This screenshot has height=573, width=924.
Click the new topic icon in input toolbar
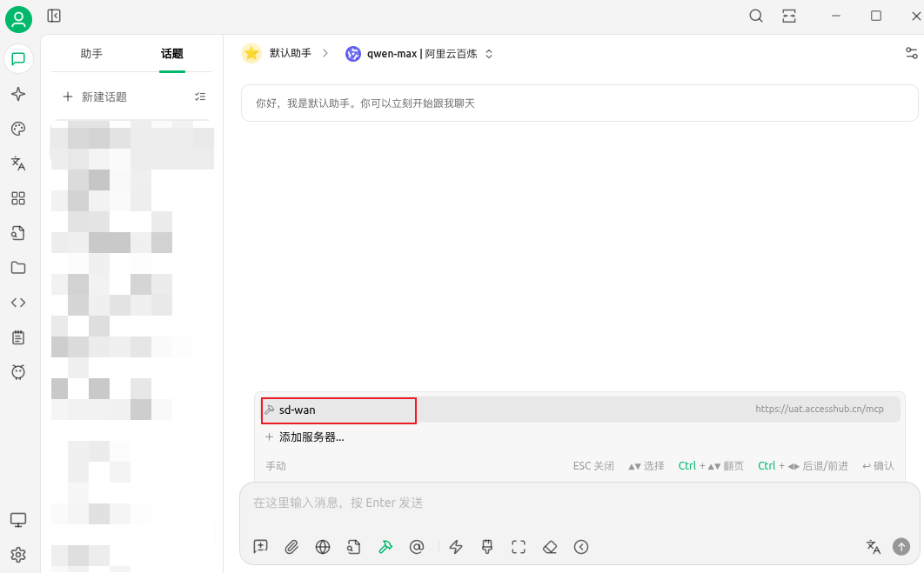point(260,547)
